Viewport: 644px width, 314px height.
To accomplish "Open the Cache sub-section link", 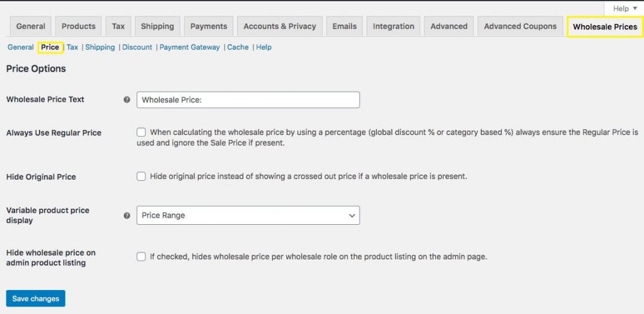I will (238, 47).
